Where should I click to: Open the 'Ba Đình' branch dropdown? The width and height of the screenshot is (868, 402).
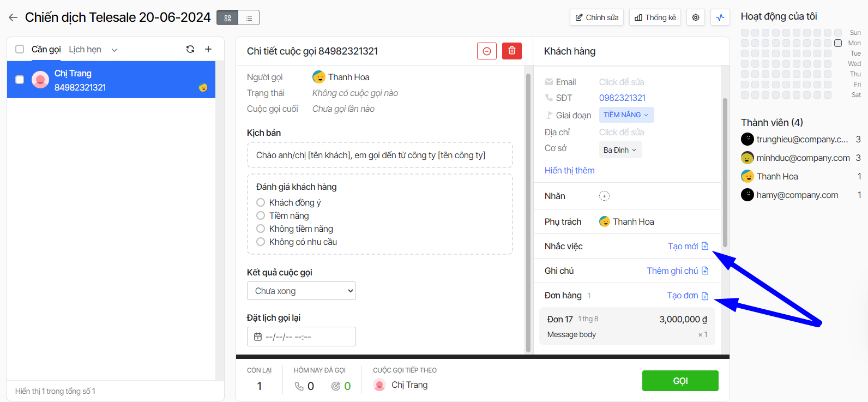pyautogui.click(x=620, y=150)
